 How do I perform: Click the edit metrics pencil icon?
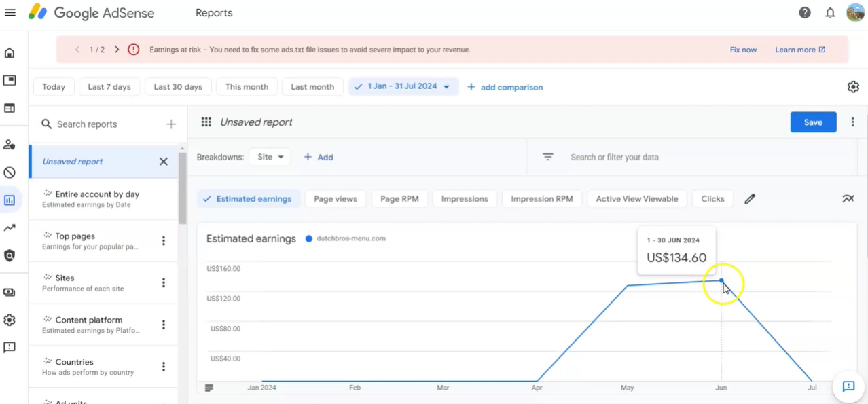point(750,199)
